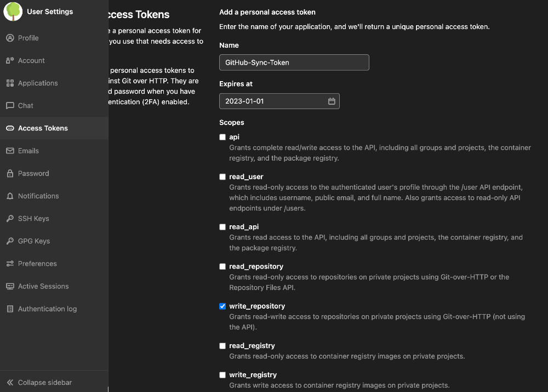The image size is (548, 392).
Task: Click the read_api scope label
Action: coord(244,227)
